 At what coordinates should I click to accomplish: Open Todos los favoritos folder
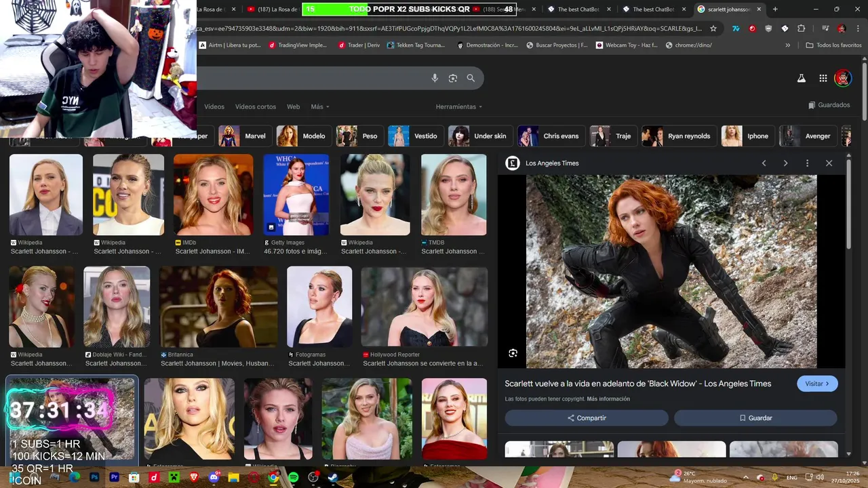click(833, 45)
